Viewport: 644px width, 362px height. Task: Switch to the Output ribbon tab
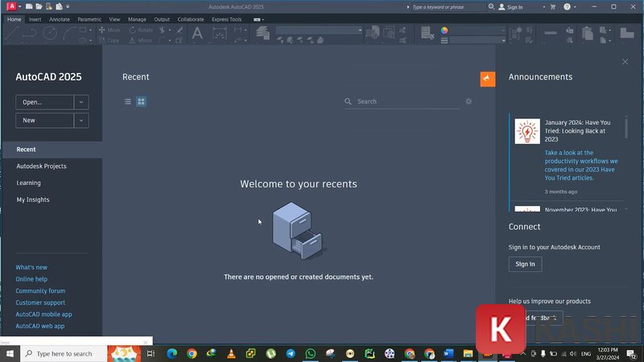tap(162, 19)
